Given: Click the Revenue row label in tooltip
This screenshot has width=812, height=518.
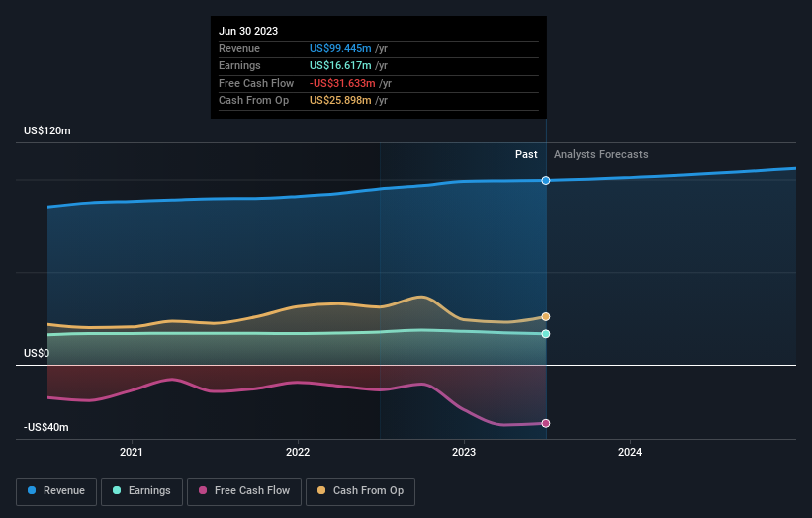Looking at the screenshot, I should (239, 48).
